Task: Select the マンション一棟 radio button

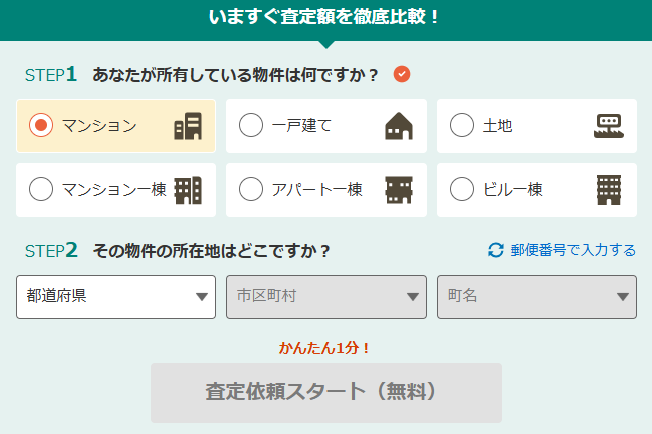Action: pyautogui.click(x=41, y=189)
